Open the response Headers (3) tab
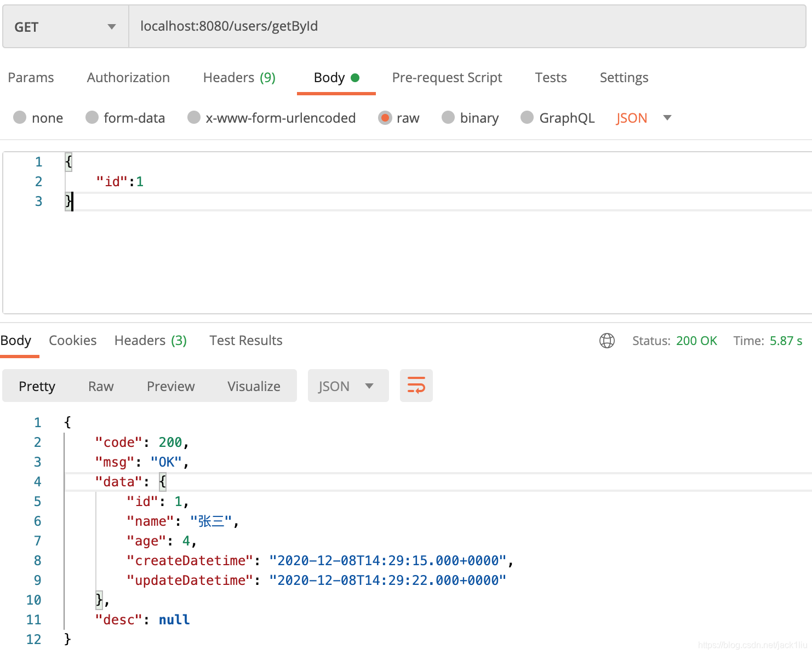The image size is (812, 655). [x=151, y=341]
